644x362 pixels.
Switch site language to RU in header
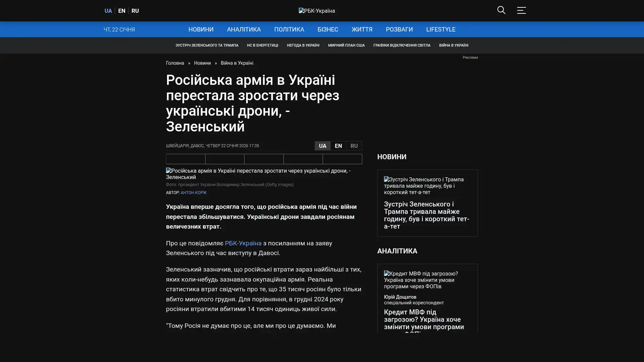coord(135,11)
